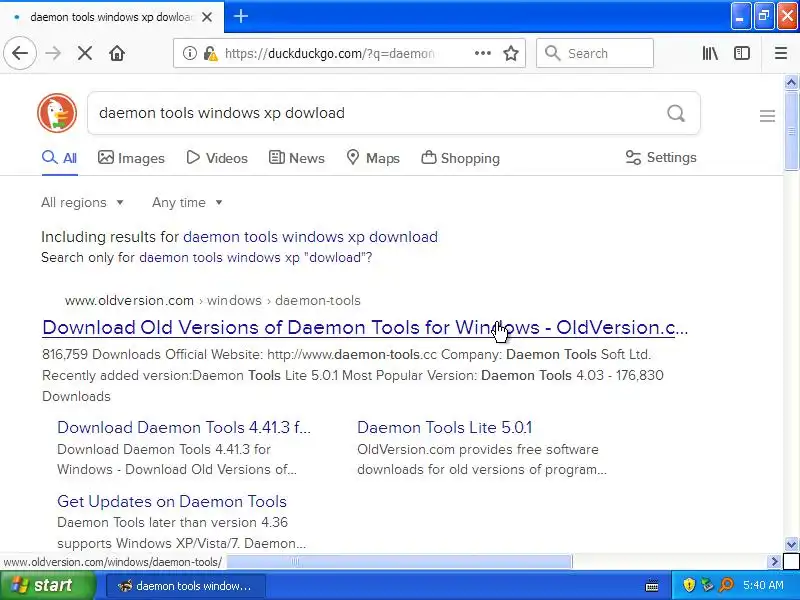Click the 5:40 AM taskbar clock
This screenshot has width=800, height=600.
click(x=763, y=585)
